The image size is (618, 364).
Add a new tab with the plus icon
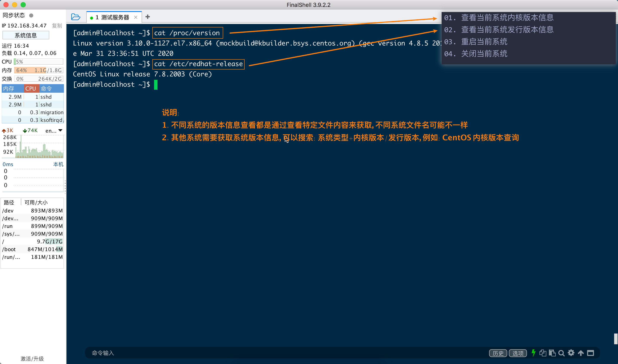pyautogui.click(x=148, y=17)
